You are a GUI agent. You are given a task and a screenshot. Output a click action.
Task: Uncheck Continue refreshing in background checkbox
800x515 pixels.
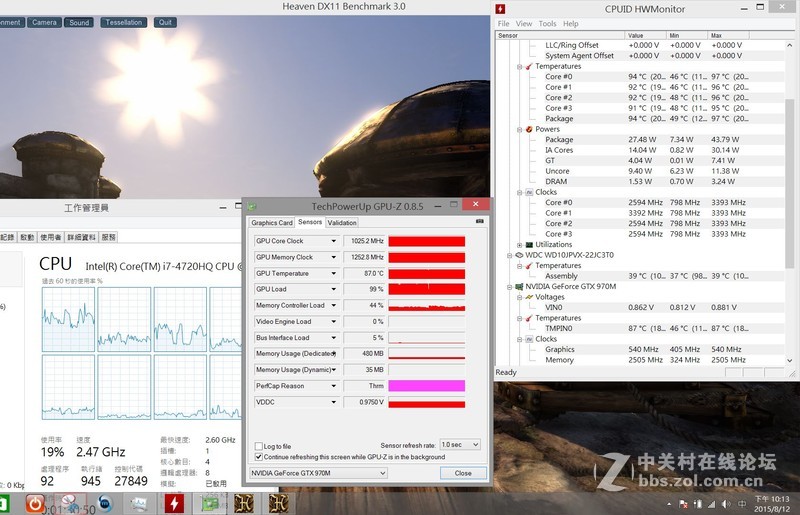coord(258,456)
